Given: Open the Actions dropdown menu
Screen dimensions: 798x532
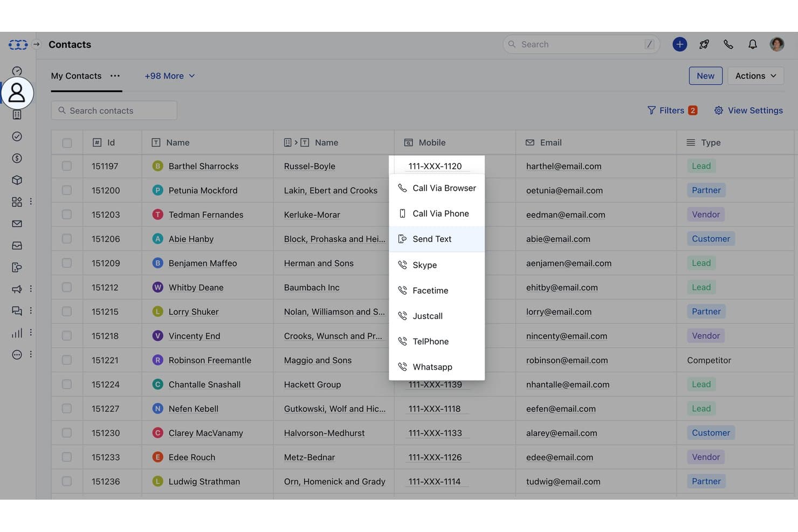Looking at the screenshot, I should point(755,76).
